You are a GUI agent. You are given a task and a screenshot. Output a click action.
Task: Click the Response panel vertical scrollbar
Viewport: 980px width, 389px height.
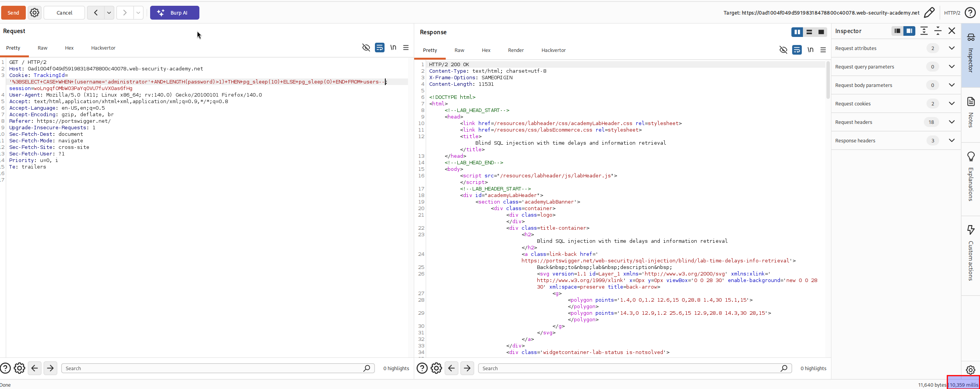(x=828, y=80)
